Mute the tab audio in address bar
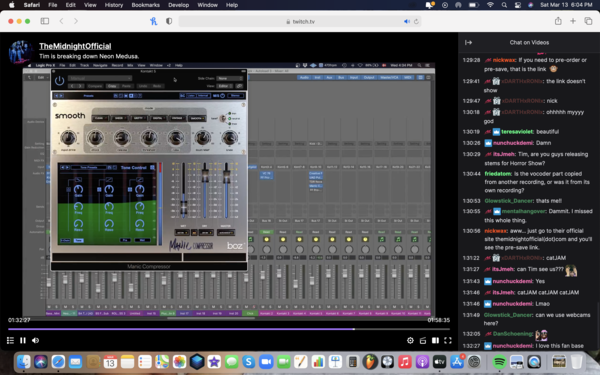The height and width of the screenshot is (375, 600). coord(407,21)
